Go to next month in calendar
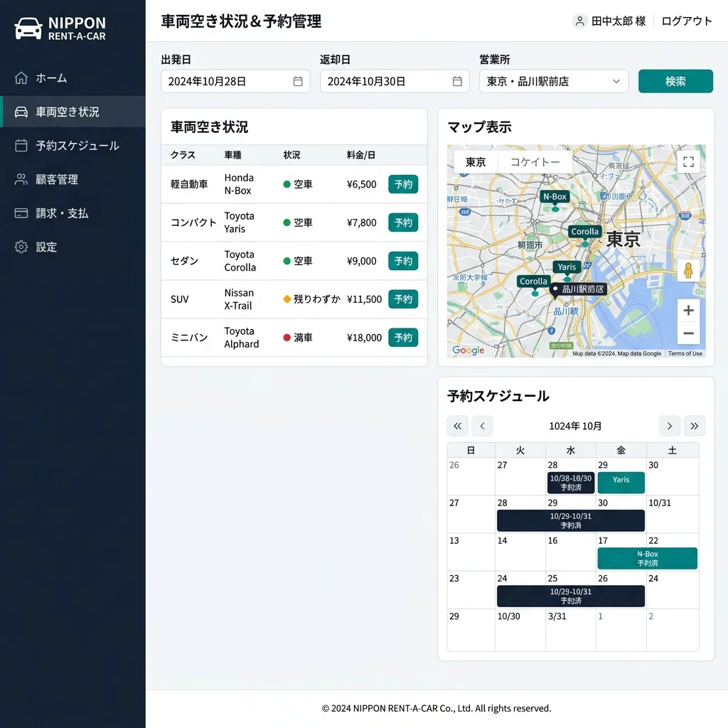 point(670,426)
